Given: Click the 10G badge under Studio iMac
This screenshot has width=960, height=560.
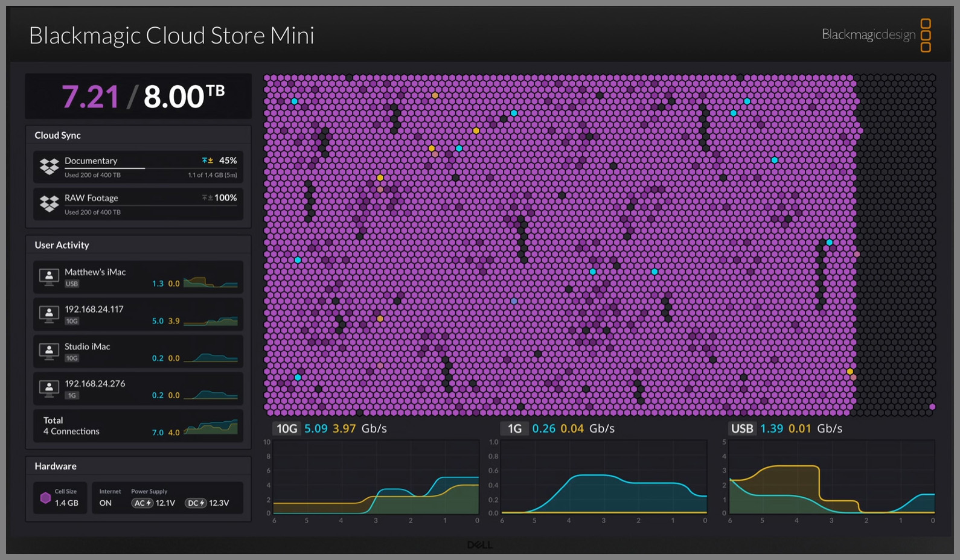Looking at the screenshot, I should 72,358.
